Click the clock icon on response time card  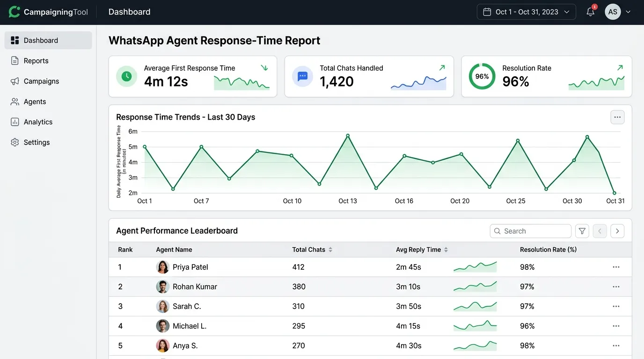coord(126,76)
